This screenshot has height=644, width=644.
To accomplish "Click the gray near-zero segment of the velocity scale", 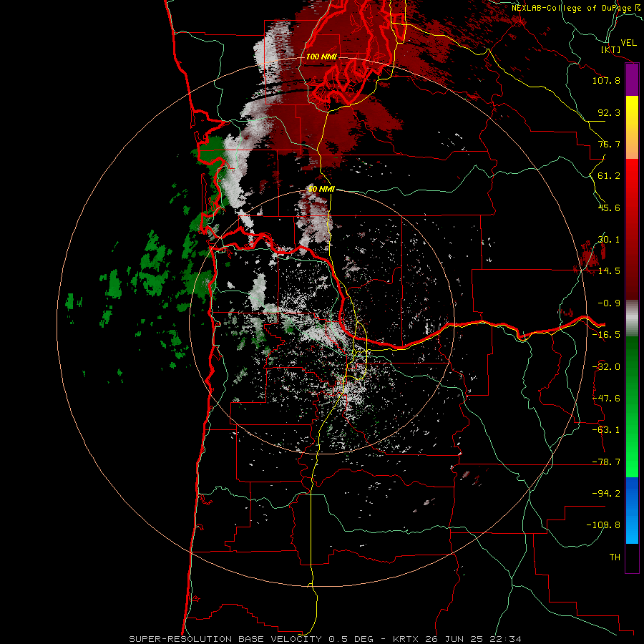I will click(632, 318).
